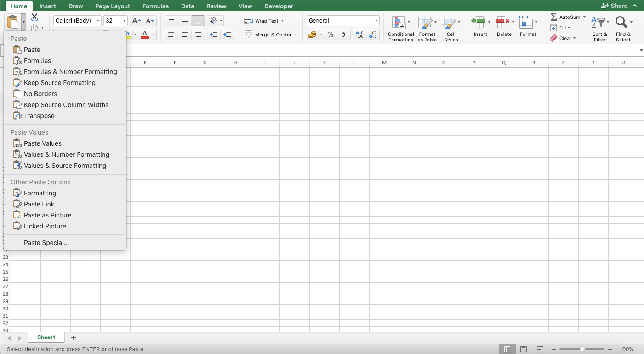Open Conditional Formatting
This screenshot has width=644, height=354.
tap(400, 29)
